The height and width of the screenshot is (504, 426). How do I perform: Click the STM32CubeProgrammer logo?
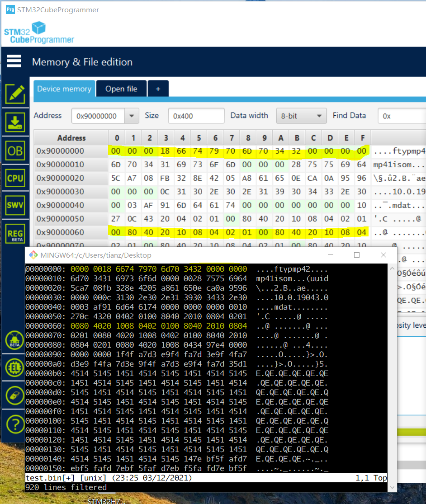point(38,32)
